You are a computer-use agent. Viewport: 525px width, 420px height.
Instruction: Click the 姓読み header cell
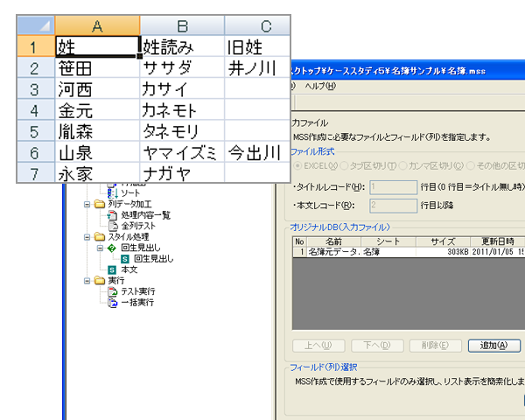point(182,46)
